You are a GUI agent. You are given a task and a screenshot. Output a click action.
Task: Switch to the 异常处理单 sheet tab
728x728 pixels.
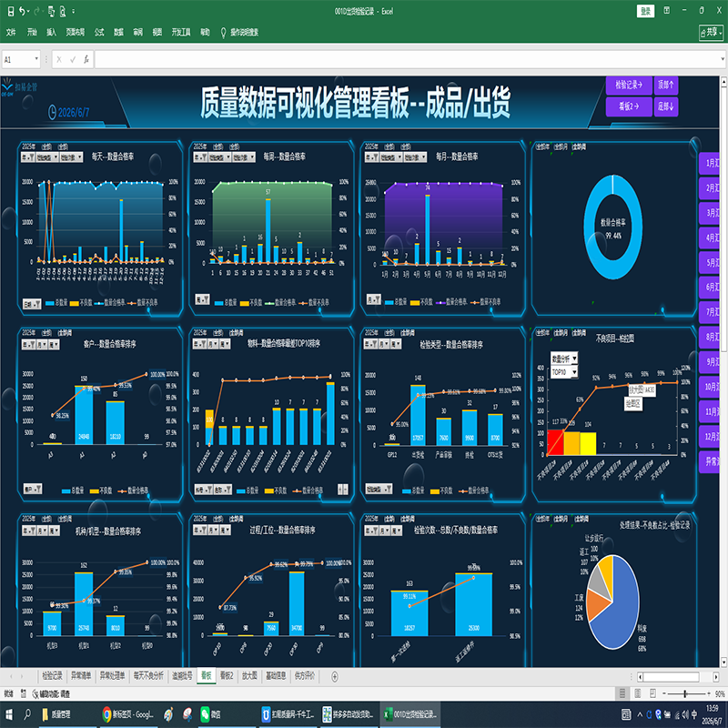(112, 676)
